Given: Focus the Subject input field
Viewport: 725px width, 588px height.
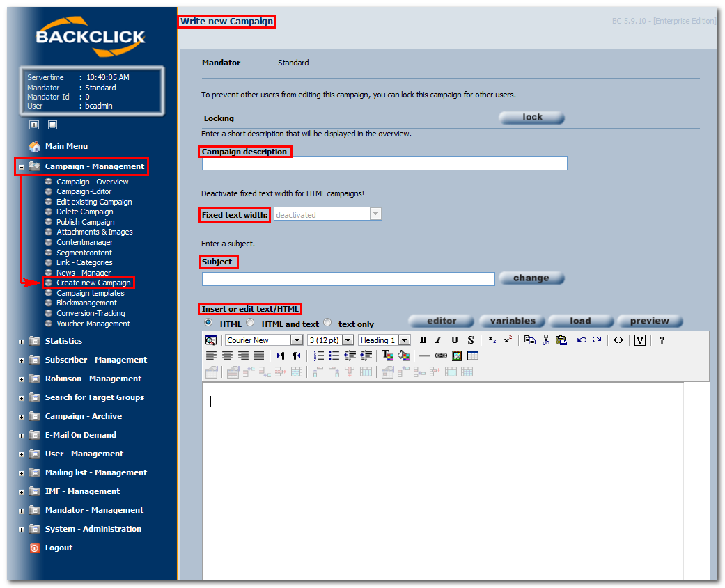Looking at the screenshot, I should pos(348,279).
